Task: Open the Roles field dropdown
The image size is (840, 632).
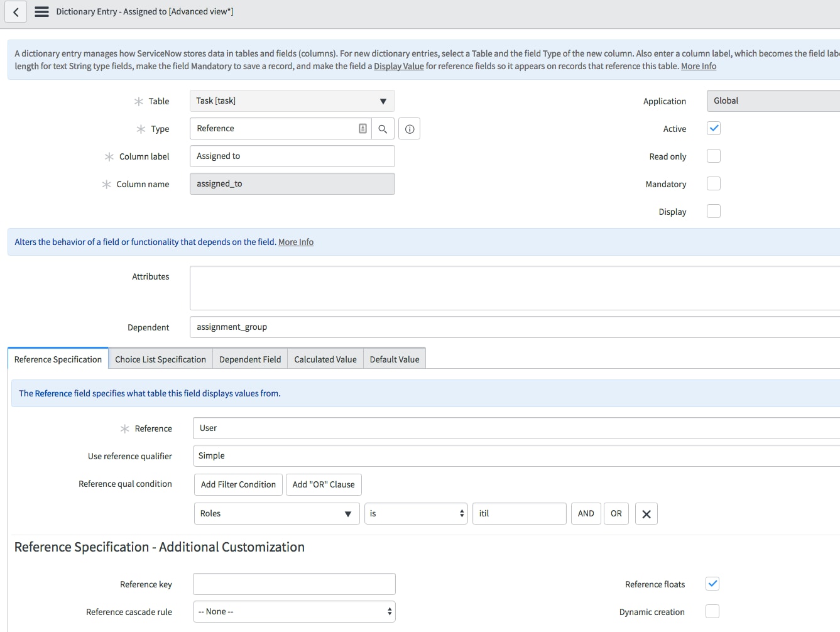Action: (x=276, y=514)
